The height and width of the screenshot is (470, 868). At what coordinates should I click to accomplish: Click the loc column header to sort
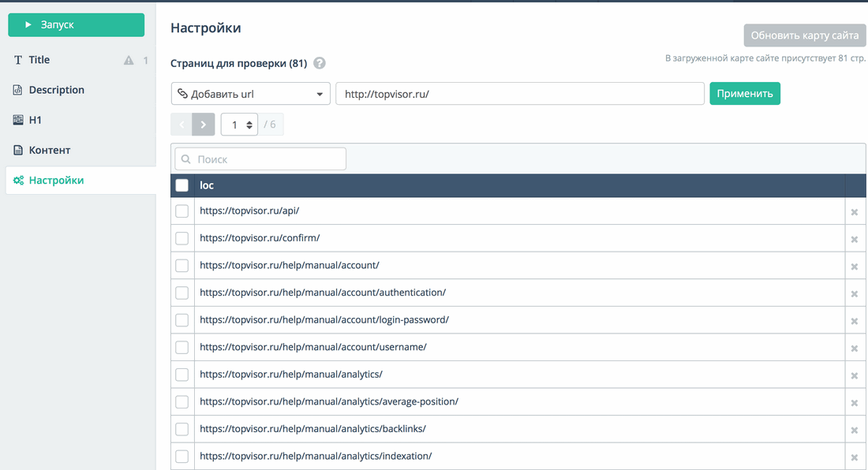pos(207,185)
